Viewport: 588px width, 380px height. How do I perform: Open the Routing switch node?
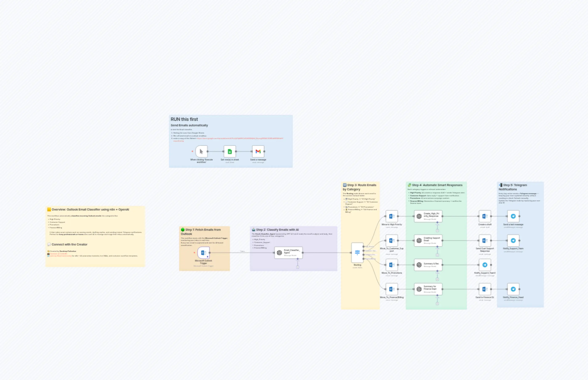(358, 253)
